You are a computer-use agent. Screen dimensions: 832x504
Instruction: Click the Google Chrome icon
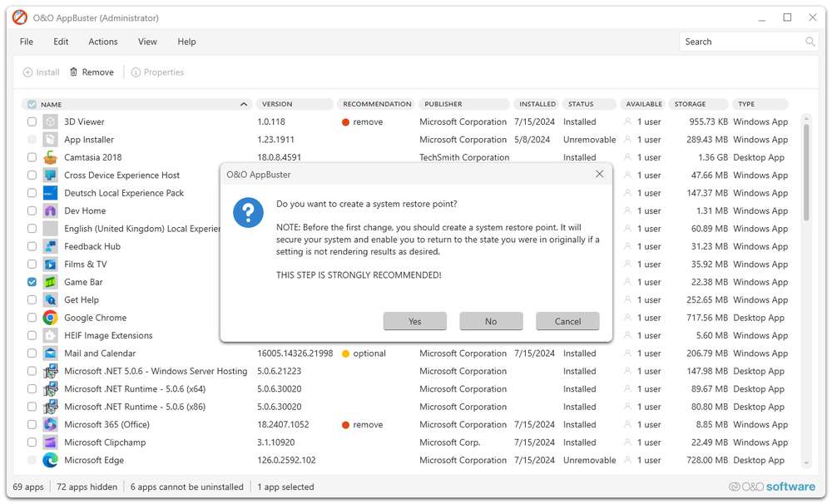[x=50, y=318]
